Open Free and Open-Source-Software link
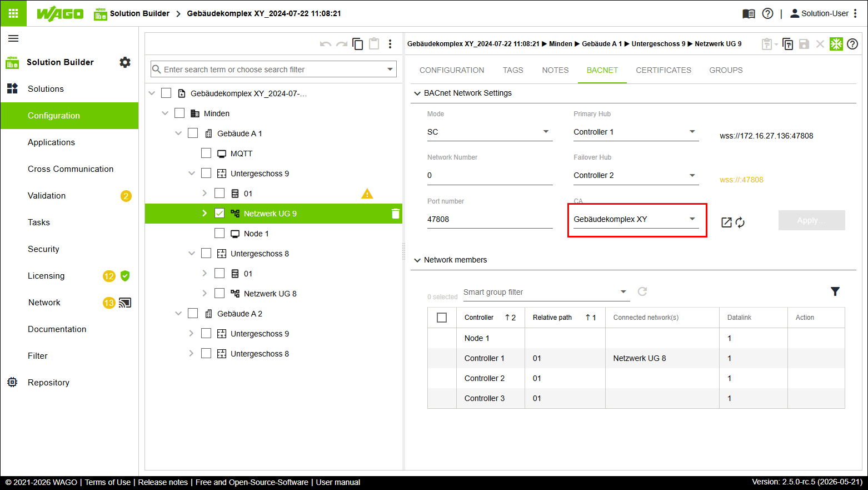Screen dimensions: 868x490 [x=252, y=482]
